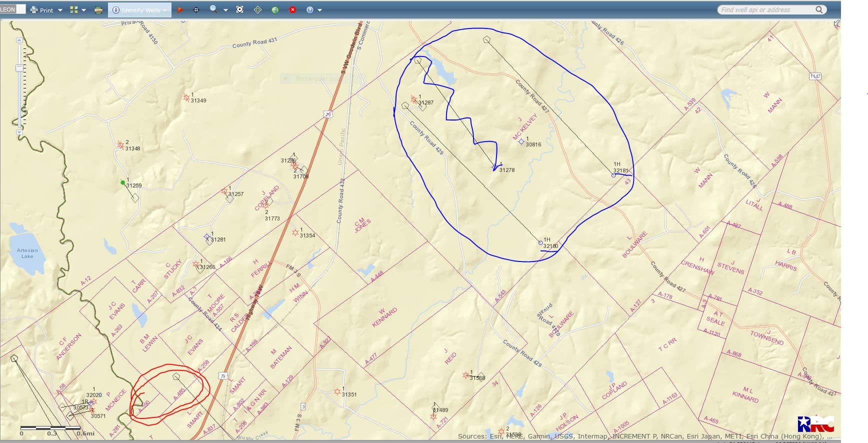
Task: Click the orange flag icon
Action: point(180,10)
